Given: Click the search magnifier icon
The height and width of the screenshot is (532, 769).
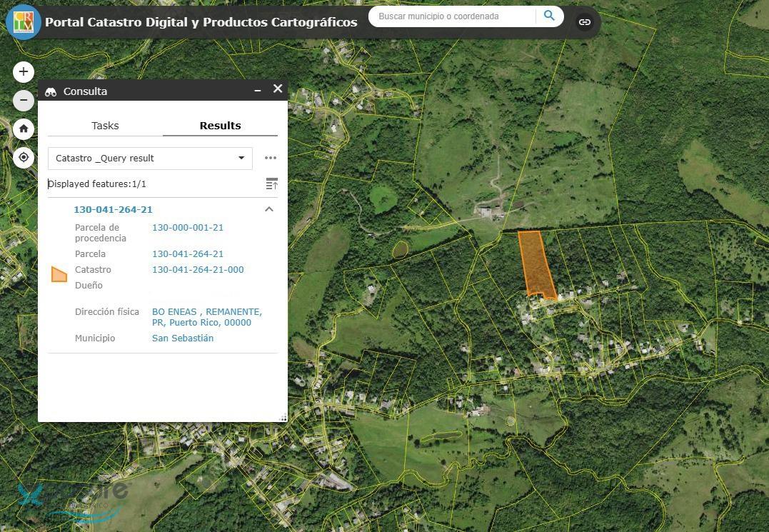Looking at the screenshot, I should click(x=549, y=16).
